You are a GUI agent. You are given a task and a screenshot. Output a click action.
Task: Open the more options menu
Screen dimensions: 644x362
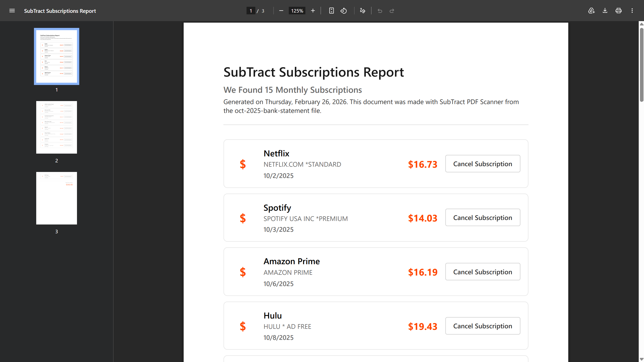coord(632,11)
